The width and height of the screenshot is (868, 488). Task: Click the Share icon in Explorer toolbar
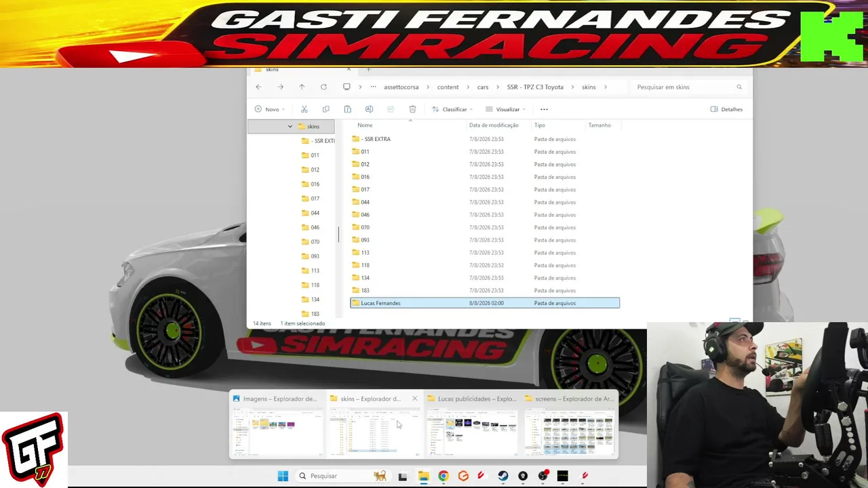click(391, 109)
